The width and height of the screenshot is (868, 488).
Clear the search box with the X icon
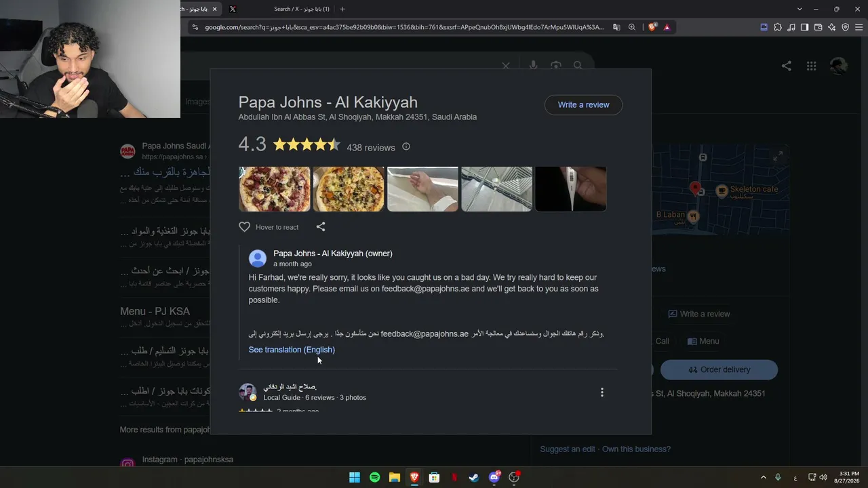click(x=506, y=66)
